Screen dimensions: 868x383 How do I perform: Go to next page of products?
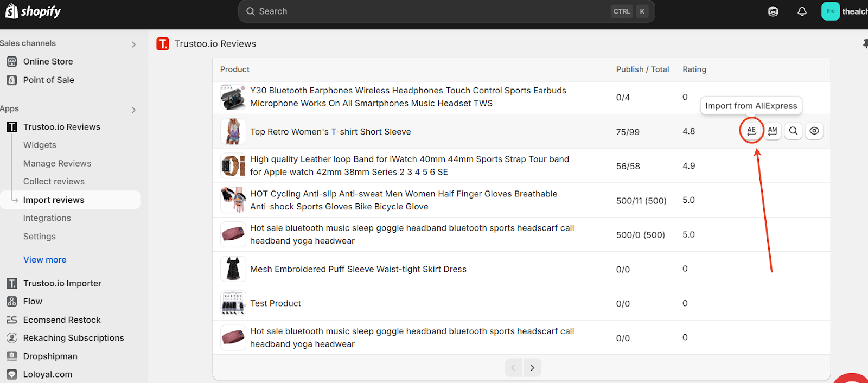click(x=532, y=368)
